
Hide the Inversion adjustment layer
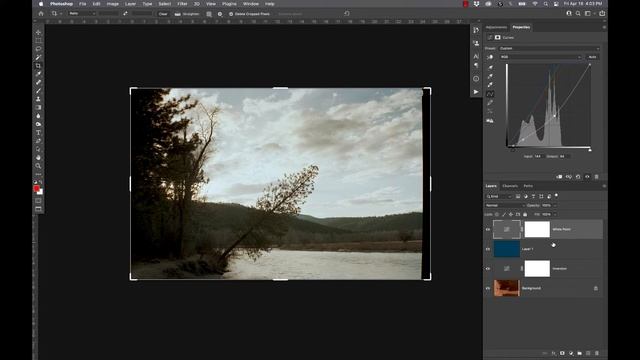pyautogui.click(x=488, y=269)
